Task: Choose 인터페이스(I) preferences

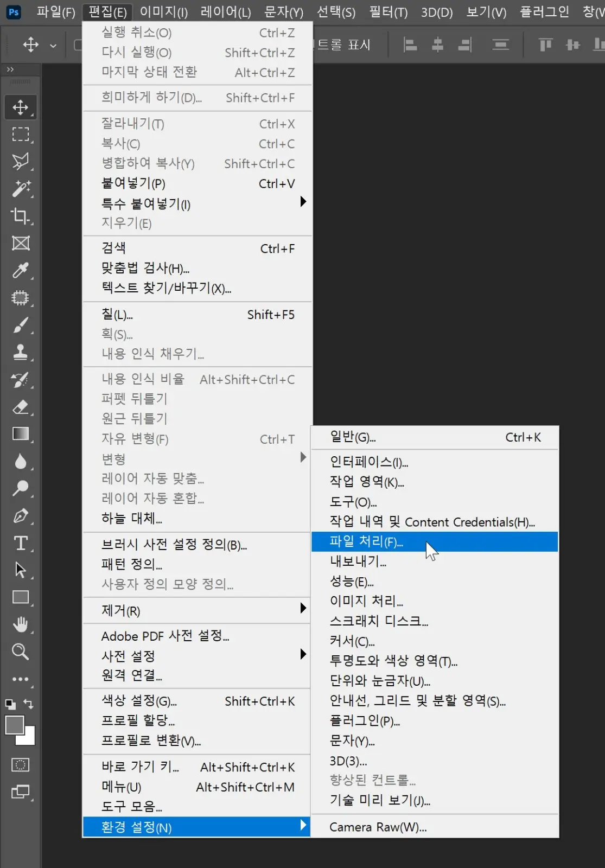Action: (435, 462)
